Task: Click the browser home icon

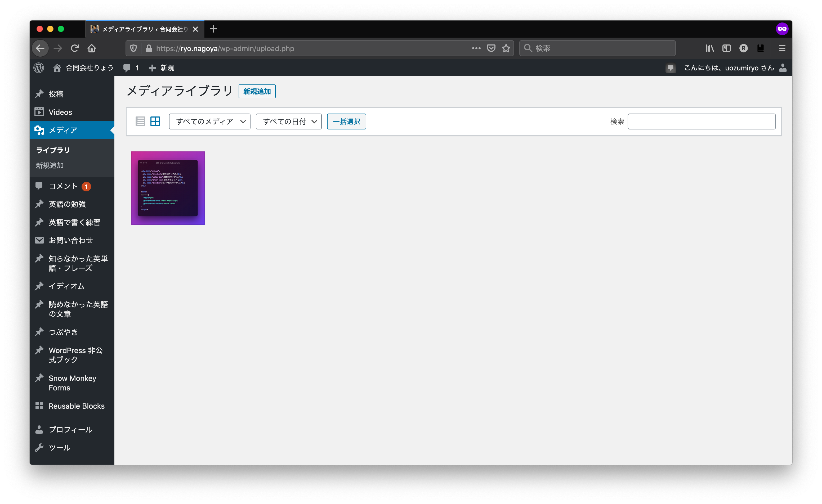Action: 92,48
